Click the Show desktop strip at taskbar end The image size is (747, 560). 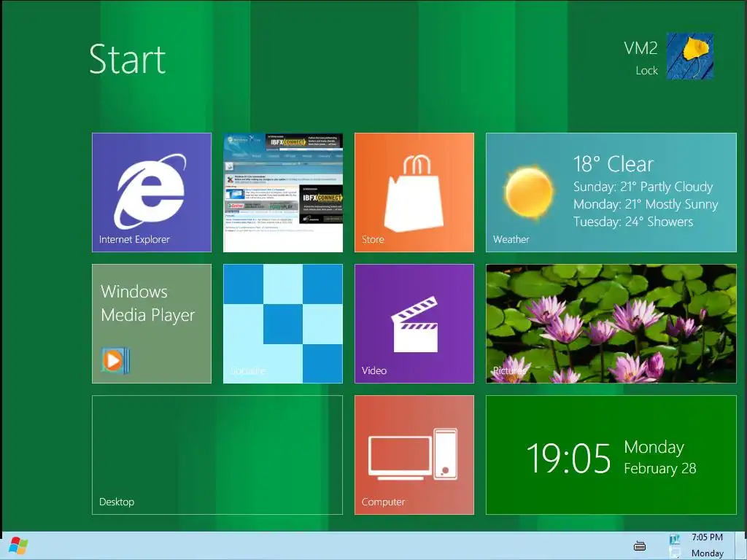(x=741, y=545)
